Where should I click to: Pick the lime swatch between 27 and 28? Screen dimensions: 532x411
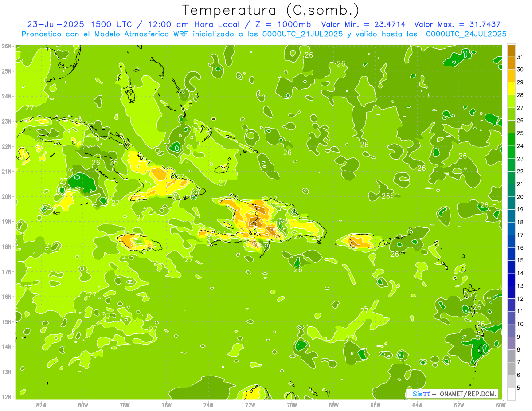point(511,102)
